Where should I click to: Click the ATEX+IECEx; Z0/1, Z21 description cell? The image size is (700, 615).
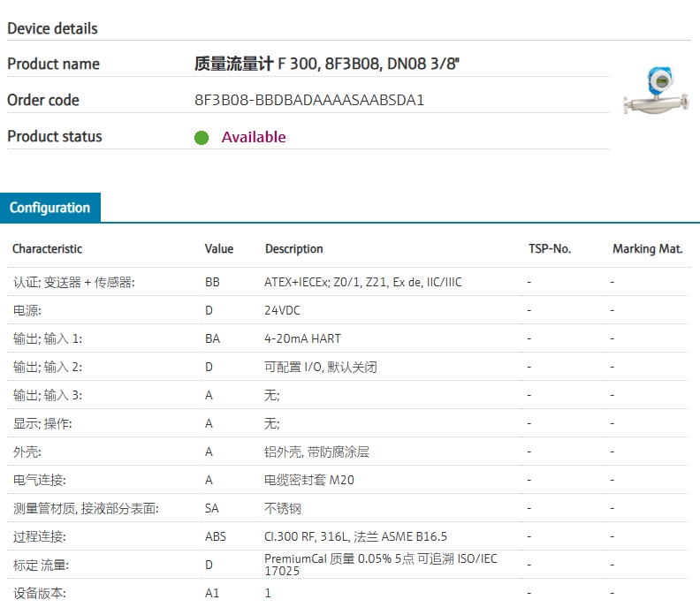[362, 282]
